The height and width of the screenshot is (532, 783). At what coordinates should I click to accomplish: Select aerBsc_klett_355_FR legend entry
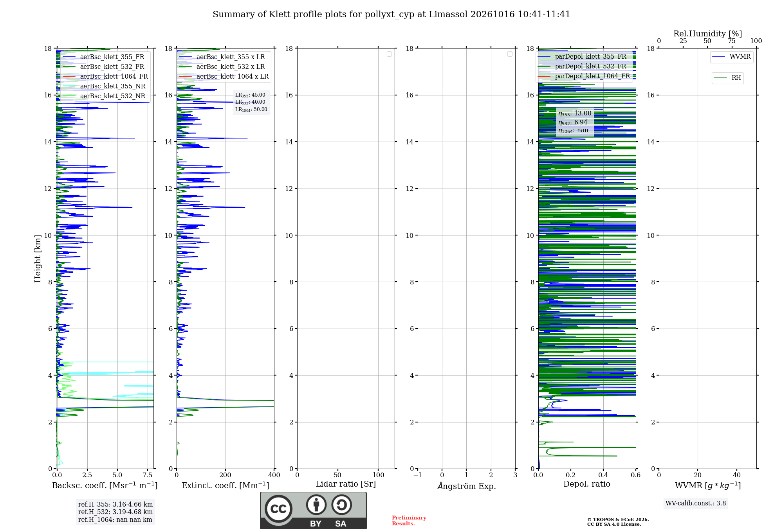[105, 57]
